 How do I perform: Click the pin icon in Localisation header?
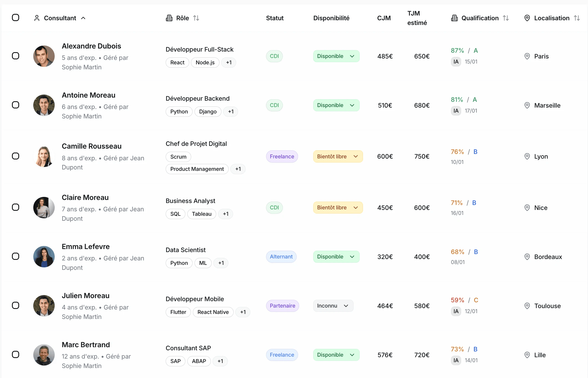(x=527, y=18)
